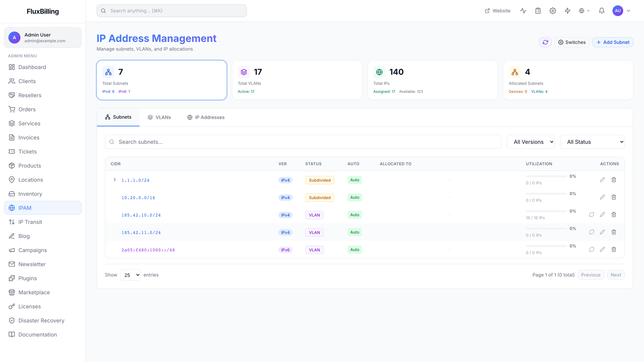Open the activity pulse icon in header
The image size is (644, 362).
pyautogui.click(x=523, y=11)
